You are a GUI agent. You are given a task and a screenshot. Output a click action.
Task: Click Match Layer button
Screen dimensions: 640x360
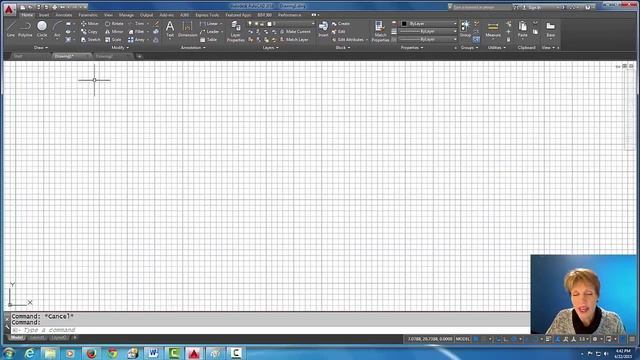pyautogui.click(x=294, y=40)
